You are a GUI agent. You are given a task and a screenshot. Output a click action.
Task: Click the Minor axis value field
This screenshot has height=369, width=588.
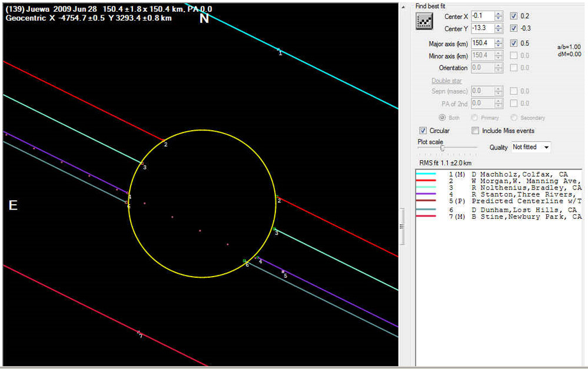coord(483,55)
